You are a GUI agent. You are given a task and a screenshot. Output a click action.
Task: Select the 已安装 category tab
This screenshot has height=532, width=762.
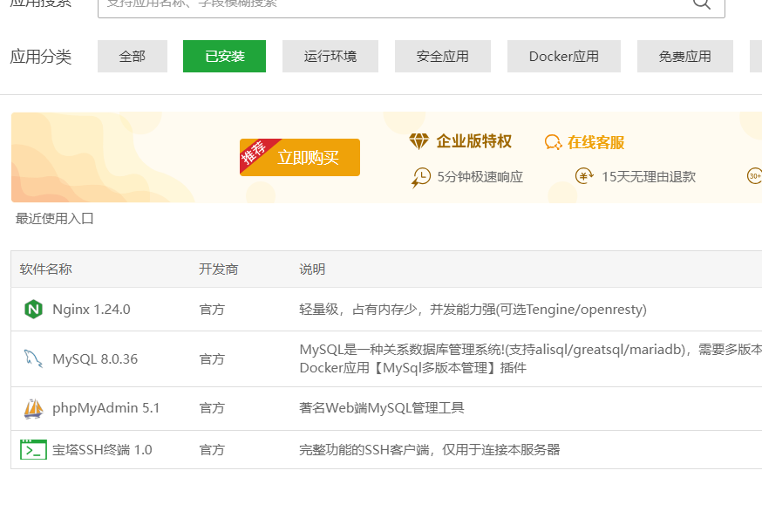pos(225,57)
